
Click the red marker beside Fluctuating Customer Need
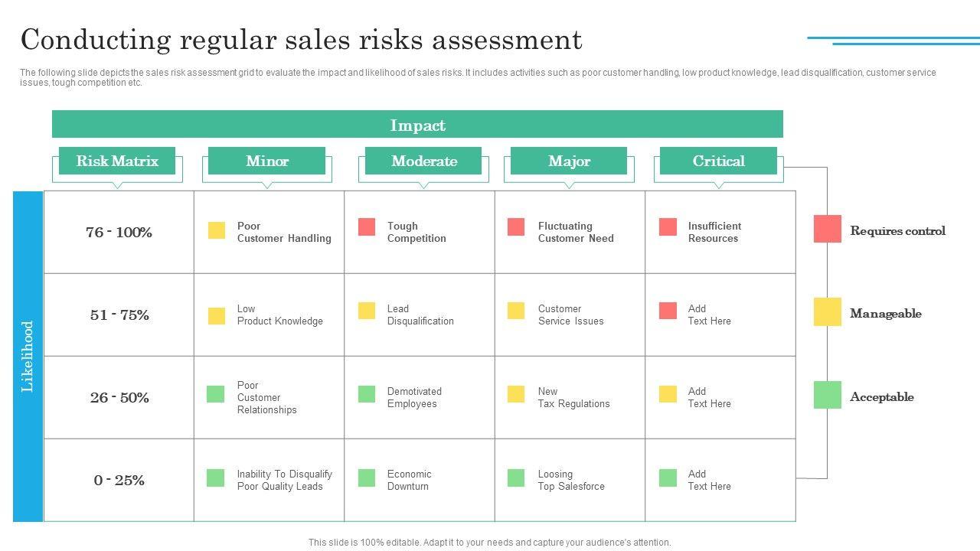[x=516, y=227]
